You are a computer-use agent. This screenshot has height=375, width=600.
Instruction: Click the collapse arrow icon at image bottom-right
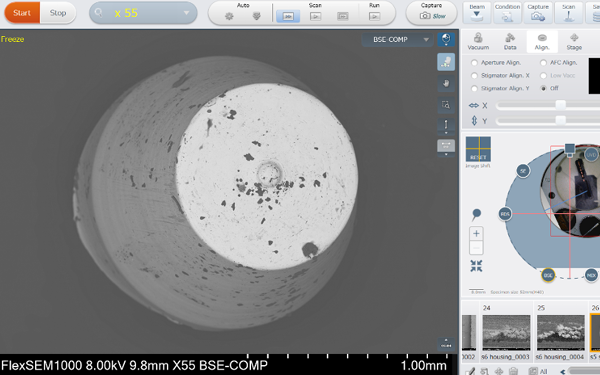click(446, 343)
